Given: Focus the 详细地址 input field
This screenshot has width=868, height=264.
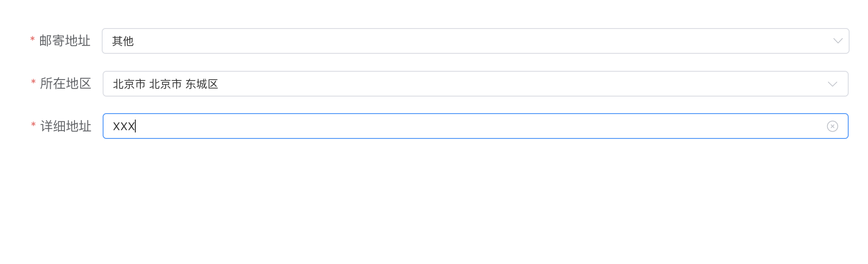Looking at the screenshot, I should point(460,126).
